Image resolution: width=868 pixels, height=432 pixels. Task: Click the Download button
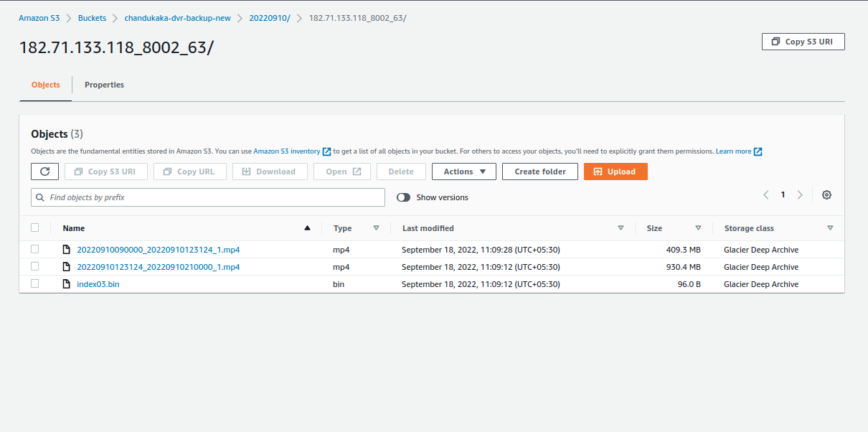point(270,172)
